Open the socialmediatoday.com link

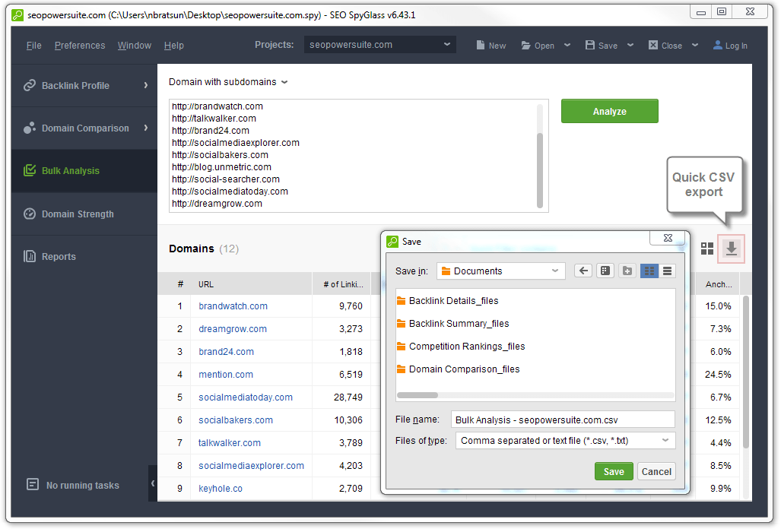[246, 397]
